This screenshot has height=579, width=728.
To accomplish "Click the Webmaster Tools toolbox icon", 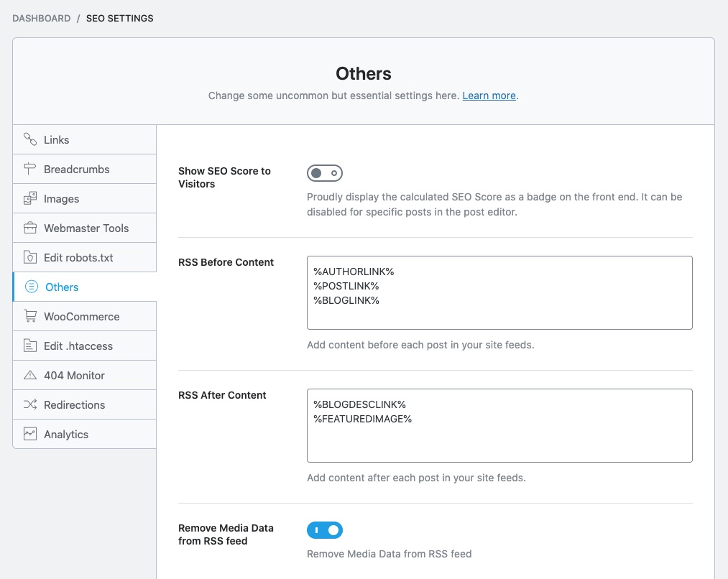I will [x=30, y=228].
